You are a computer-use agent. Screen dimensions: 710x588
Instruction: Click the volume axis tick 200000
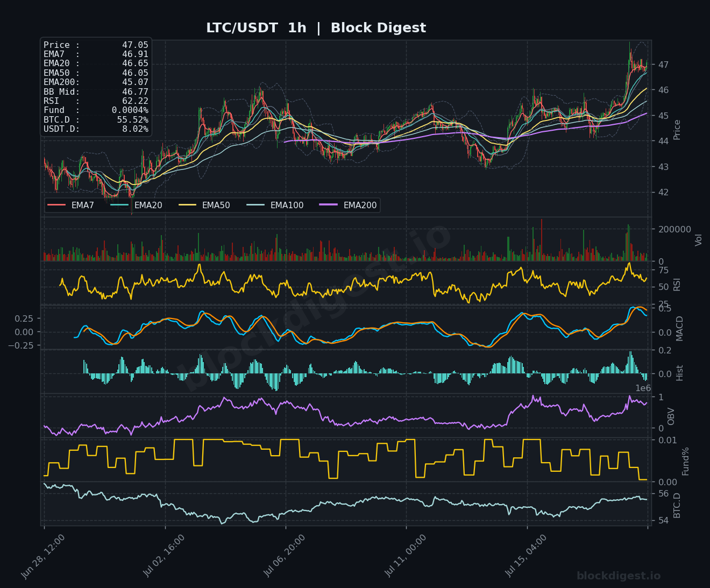point(674,229)
